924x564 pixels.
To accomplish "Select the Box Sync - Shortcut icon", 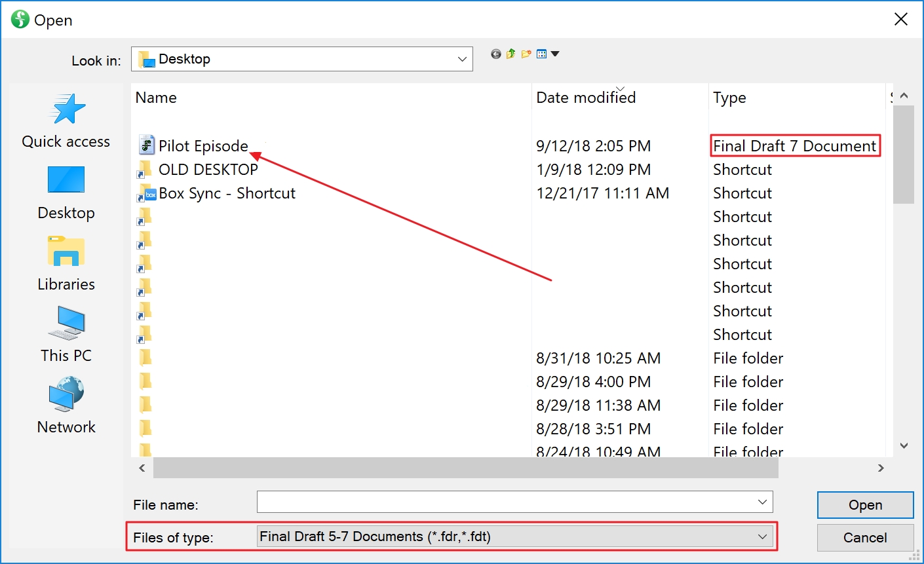I will tap(145, 193).
